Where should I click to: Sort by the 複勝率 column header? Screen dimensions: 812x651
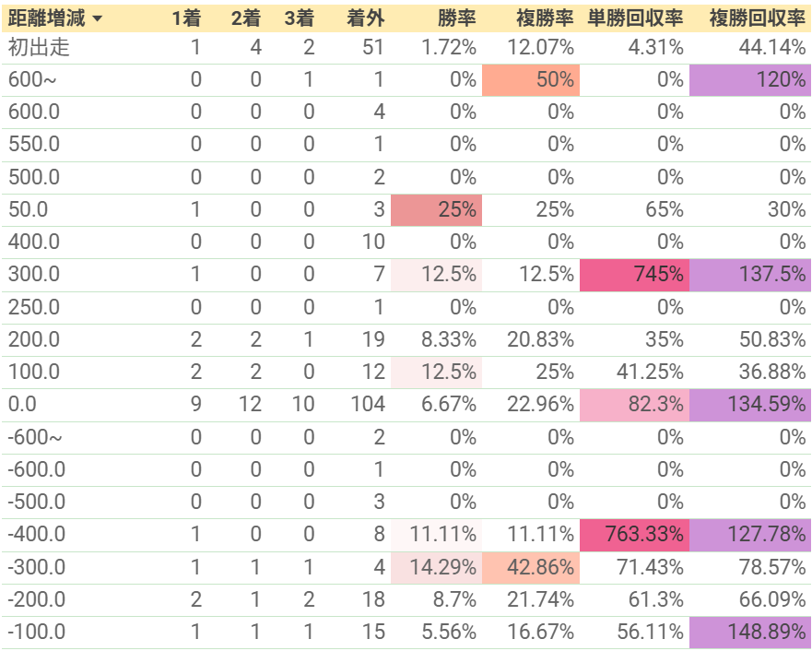point(545,18)
